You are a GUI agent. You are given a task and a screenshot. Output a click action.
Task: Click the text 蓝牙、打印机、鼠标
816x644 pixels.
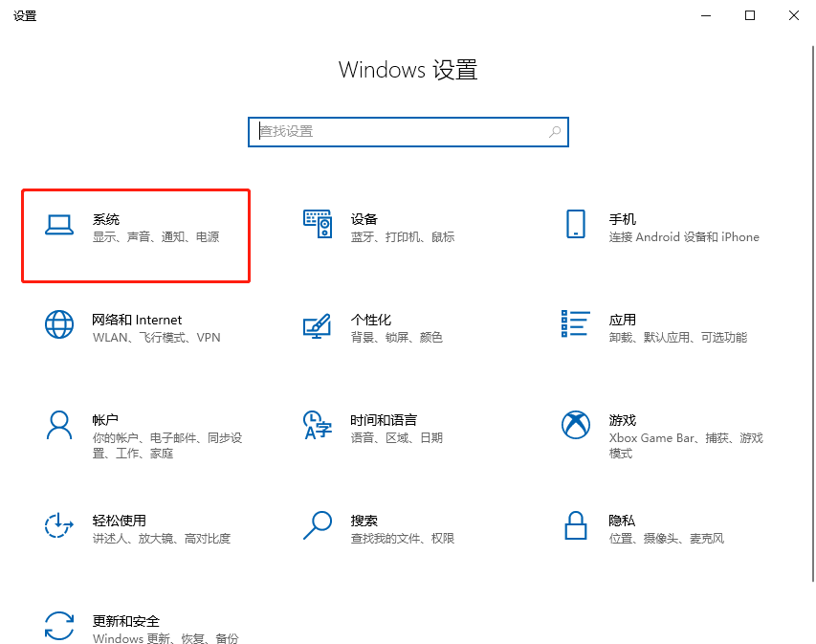pyautogui.click(x=403, y=237)
